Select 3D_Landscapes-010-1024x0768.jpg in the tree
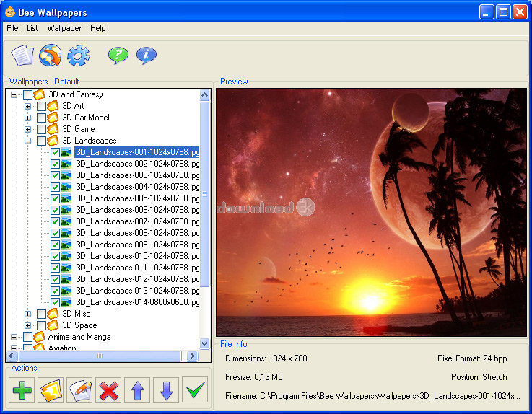This screenshot has width=532, height=414. (x=136, y=256)
